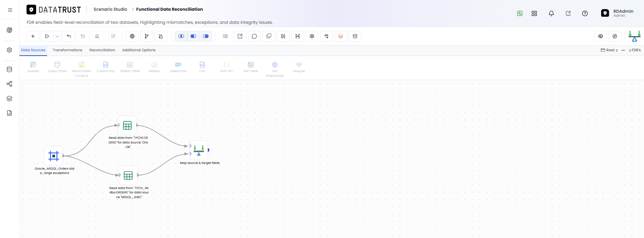Click the focus/fit-to-screen bracket icon
The width and height of the screenshot is (644, 238).
[x=298, y=36]
